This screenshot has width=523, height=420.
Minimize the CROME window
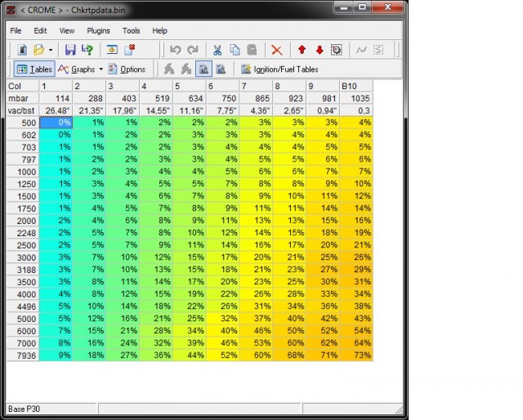[345, 7]
